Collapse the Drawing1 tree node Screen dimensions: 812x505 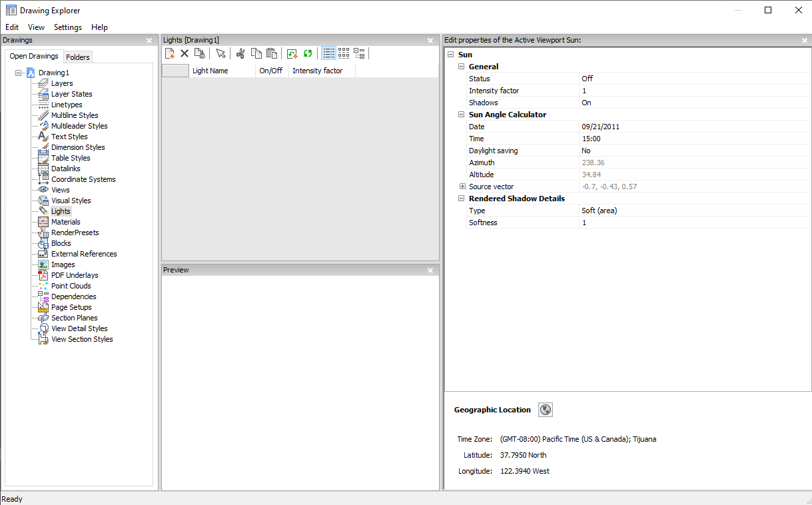point(18,73)
